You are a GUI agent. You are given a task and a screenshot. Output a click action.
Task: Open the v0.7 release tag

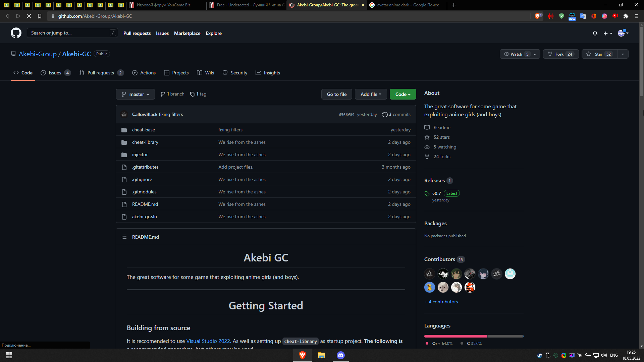pyautogui.click(x=436, y=193)
